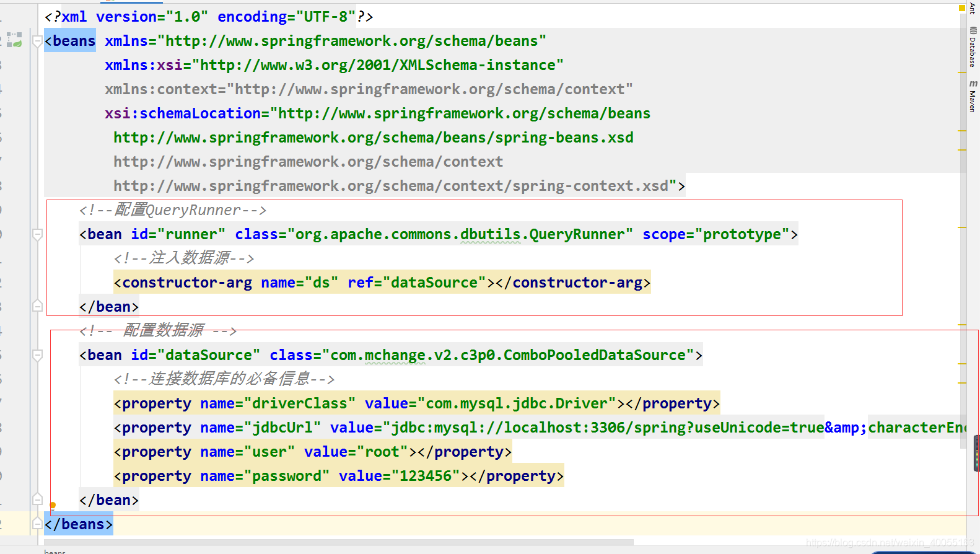
Task: Collapse the root beans element fold toggle
Action: 37,42
